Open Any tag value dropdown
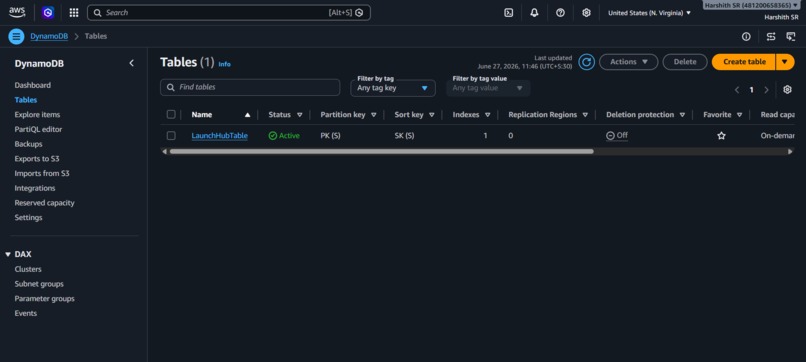 [488, 88]
